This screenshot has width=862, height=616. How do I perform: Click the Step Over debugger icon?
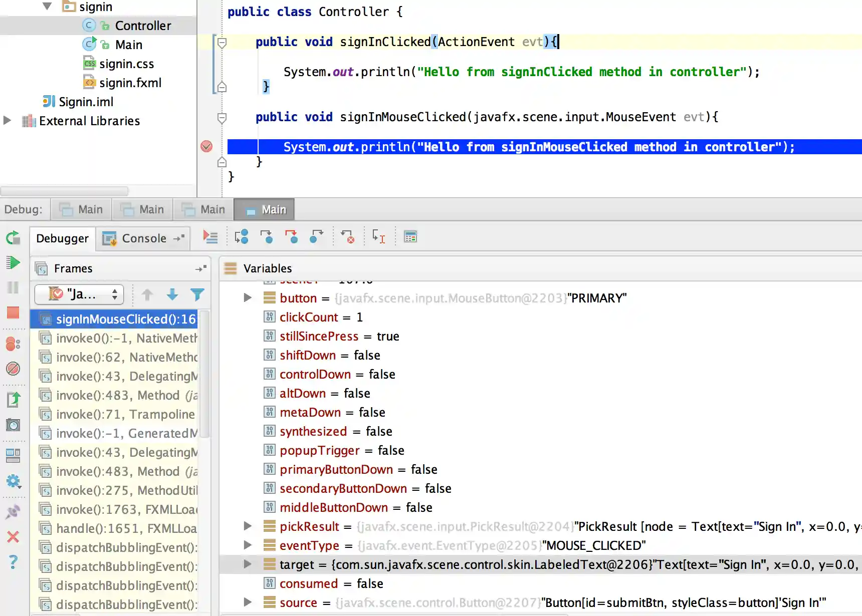pyautogui.click(x=241, y=237)
